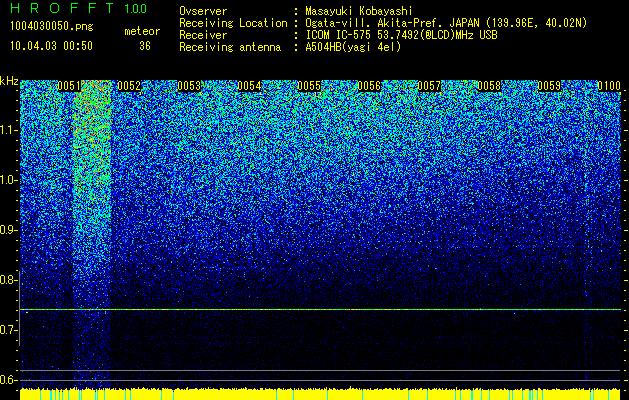This screenshot has height=400, width=629.
Task: Click the antenna A504HB(yagi 4el) value
Action: coord(353,47)
